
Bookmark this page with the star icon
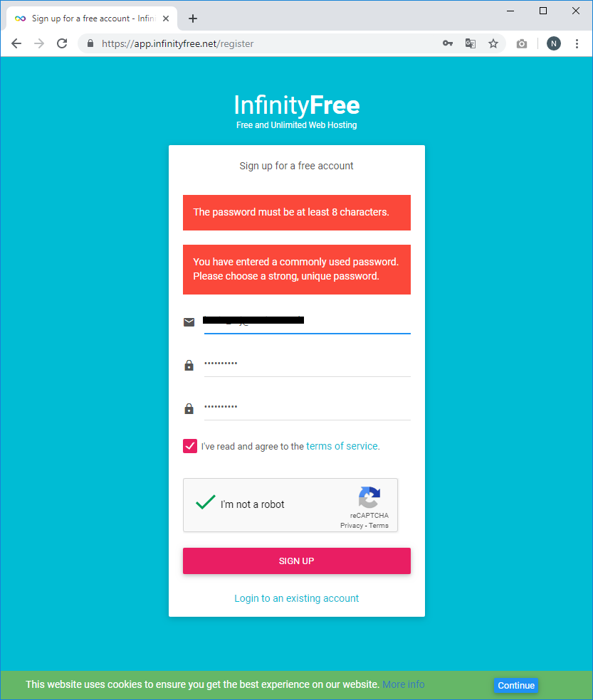493,43
